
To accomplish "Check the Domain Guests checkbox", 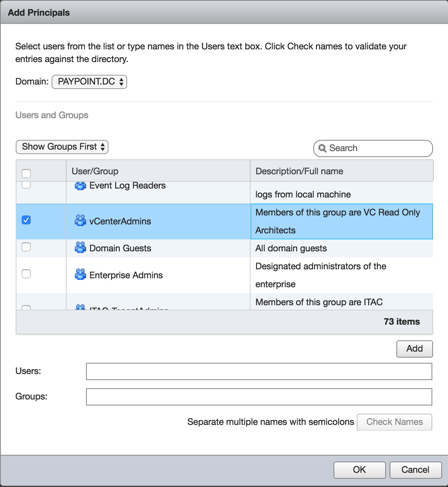I will 26,247.
